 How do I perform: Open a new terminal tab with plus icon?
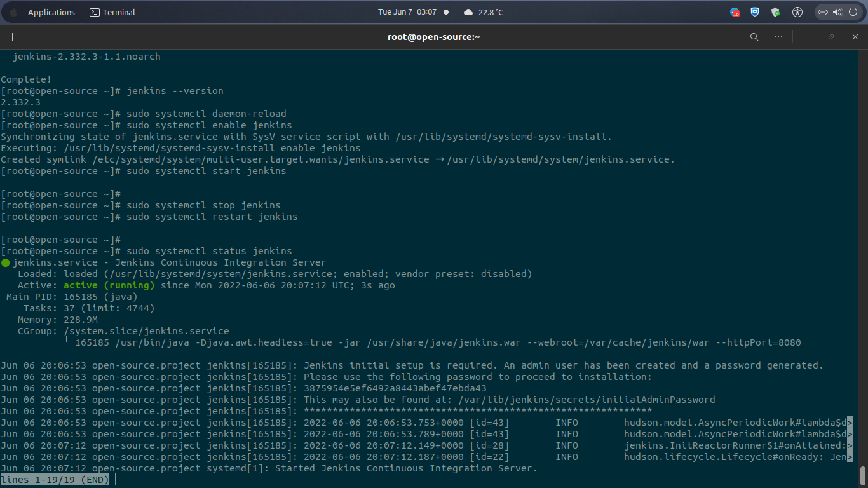coord(12,37)
